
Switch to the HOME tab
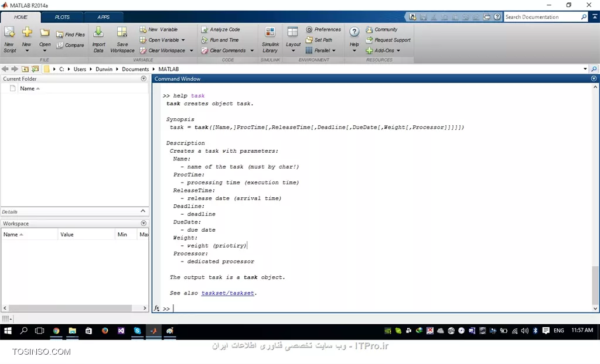(x=21, y=17)
